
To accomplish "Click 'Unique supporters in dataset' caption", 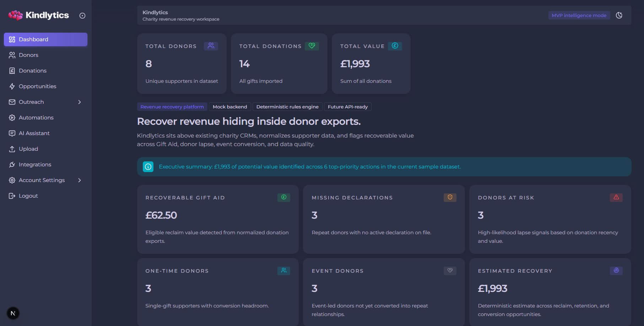I will (x=182, y=81).
